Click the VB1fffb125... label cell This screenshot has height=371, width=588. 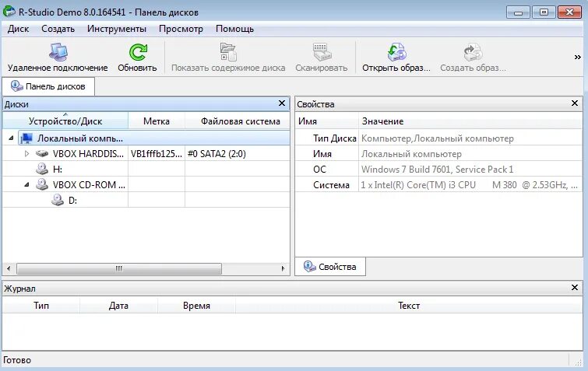tap(157, 153)
